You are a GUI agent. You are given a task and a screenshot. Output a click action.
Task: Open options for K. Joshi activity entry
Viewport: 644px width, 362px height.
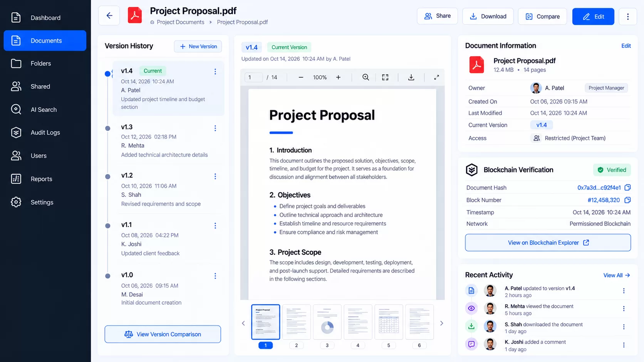pos(624,345)
